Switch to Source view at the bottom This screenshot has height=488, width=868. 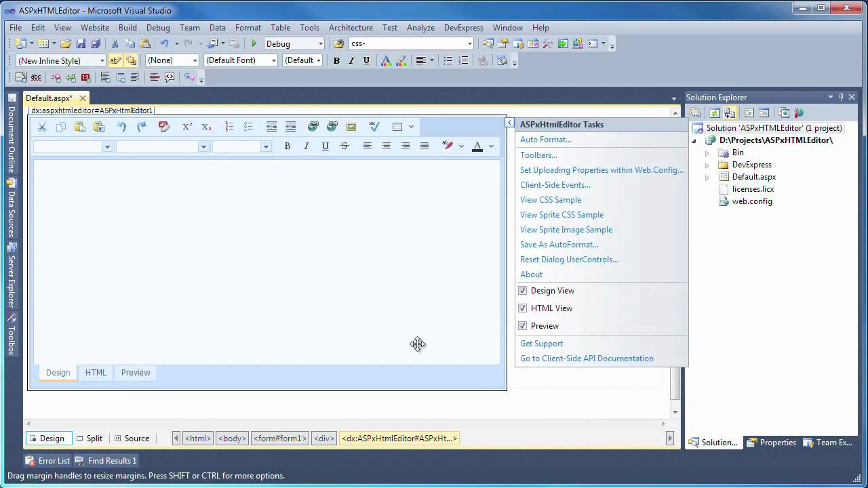click(x=132, y=439)
